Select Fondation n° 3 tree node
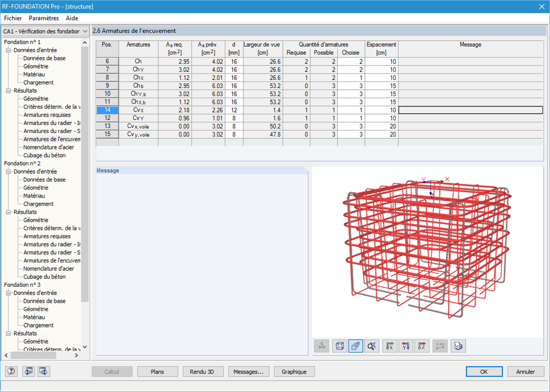 tap(22, 285)
